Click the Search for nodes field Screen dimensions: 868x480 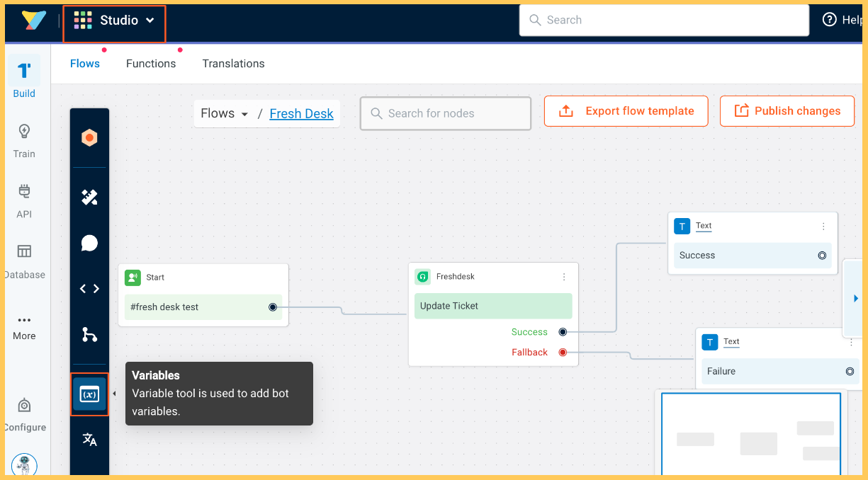(x=446, y=113)
